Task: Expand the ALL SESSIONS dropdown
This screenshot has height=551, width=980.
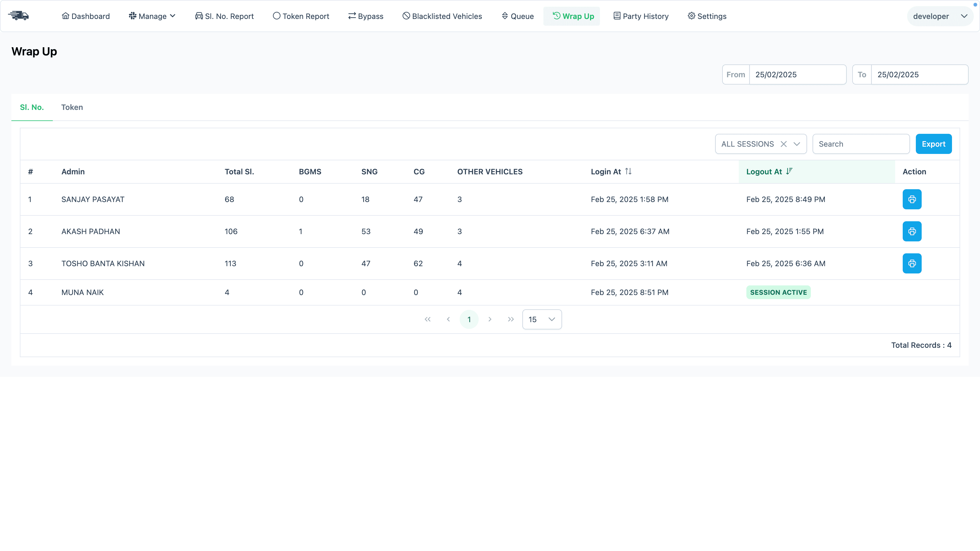Action: click(797, 144)
